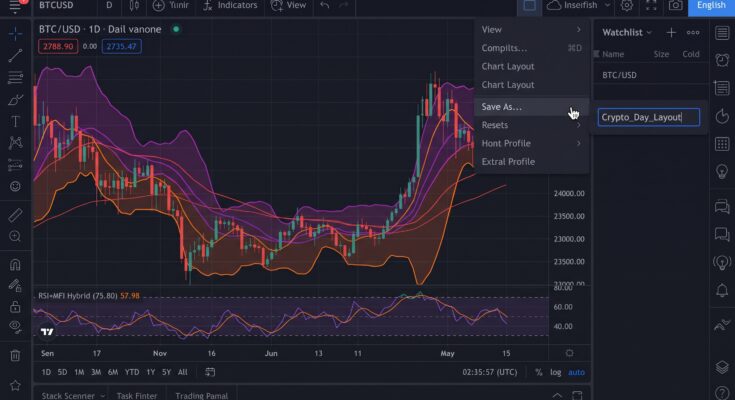
Task: Open the Task Finter tab
Action: pyautogui.click(x=137, y=395)
